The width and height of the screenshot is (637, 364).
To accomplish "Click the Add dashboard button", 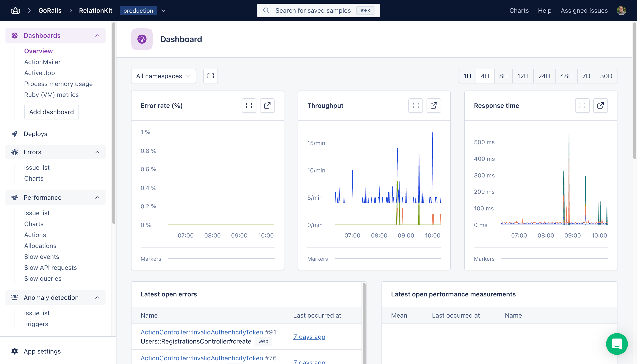I will coord(51,112).
